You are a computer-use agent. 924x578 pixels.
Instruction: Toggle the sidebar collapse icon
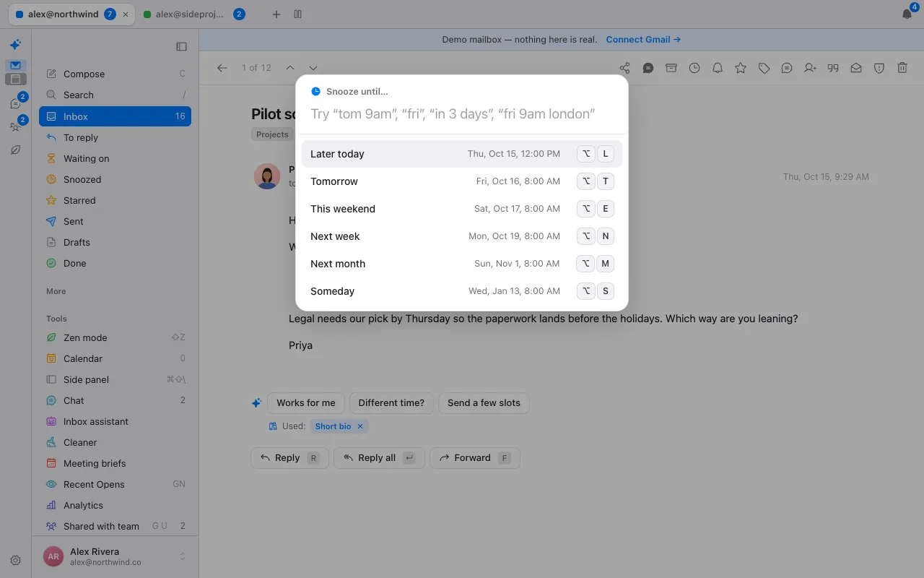(x=181, y=46)
